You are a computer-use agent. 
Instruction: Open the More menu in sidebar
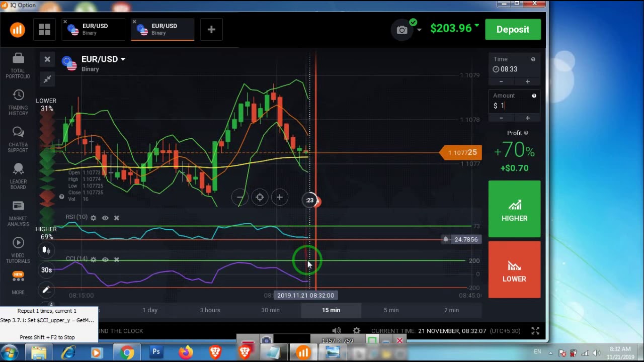pos(18,284)
